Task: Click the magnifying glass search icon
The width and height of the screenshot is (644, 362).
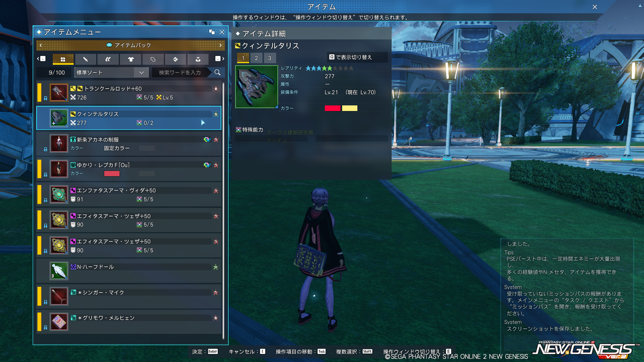Action: click(x=217, y=72)
